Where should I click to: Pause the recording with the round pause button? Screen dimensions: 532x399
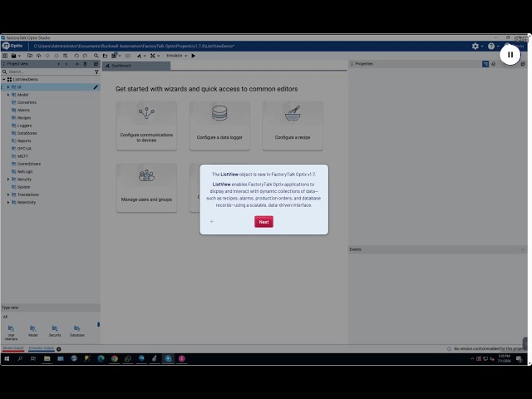[x=510, y=55]
